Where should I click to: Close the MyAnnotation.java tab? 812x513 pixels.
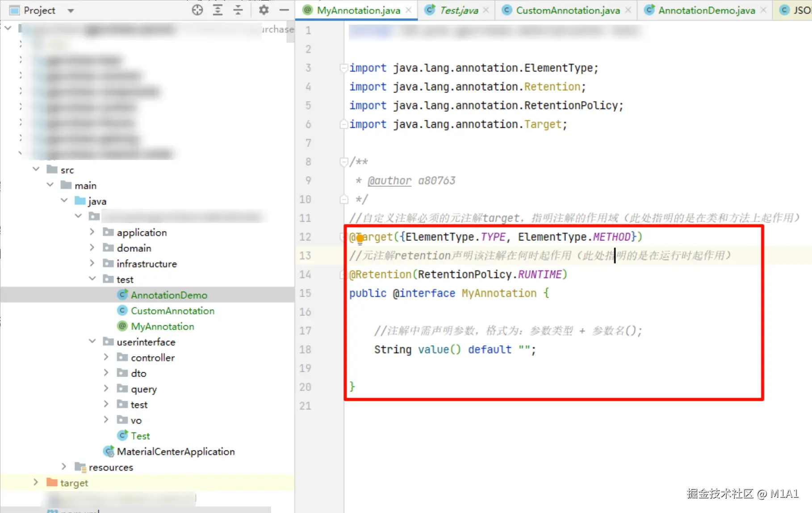pos(409,10)
